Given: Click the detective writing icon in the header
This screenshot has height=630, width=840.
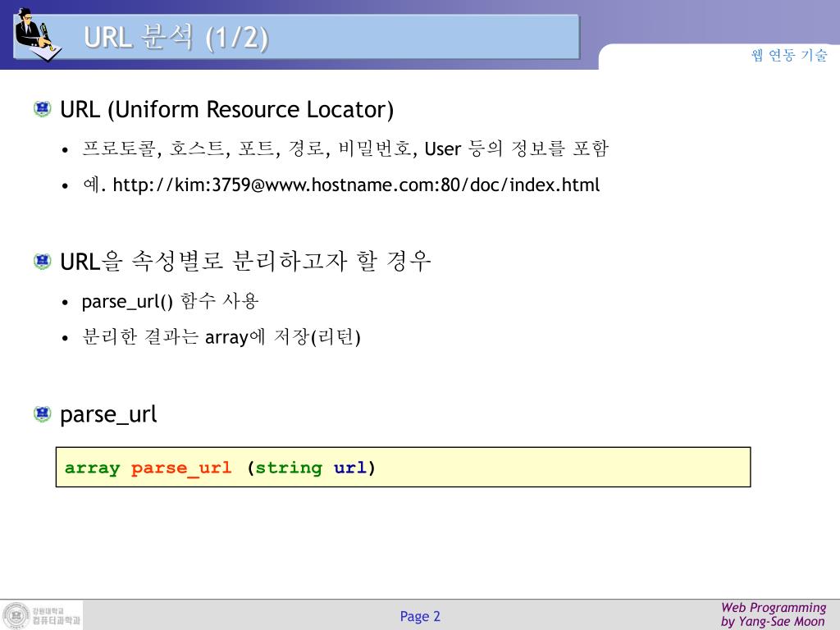Looking at the screenshot, I should click(38, 34).
